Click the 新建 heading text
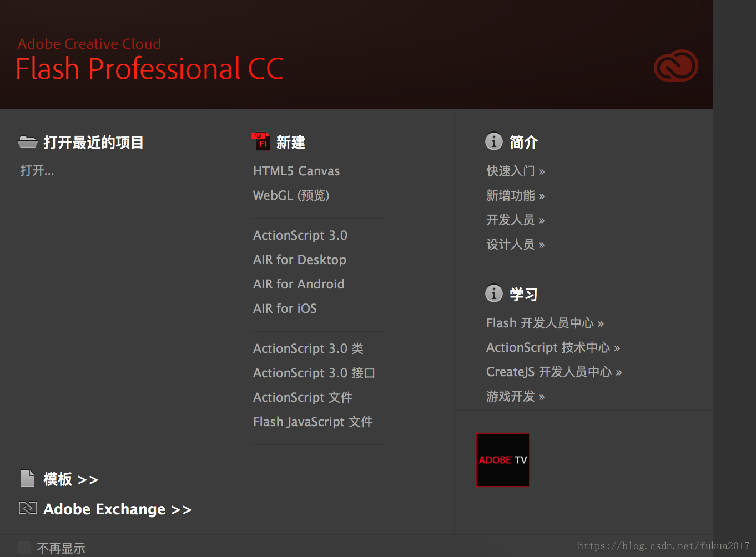 click(x=291, y=143)
